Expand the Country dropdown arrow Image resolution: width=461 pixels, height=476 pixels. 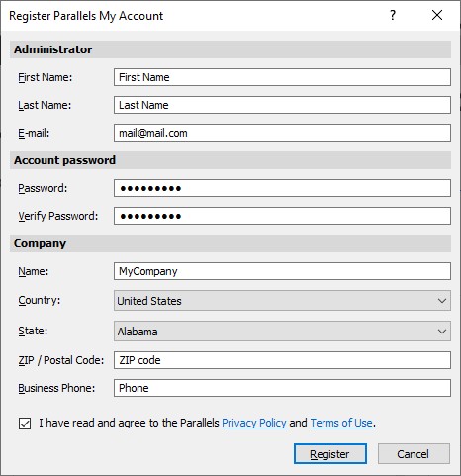pyautogui.click(x=442, y=301)
